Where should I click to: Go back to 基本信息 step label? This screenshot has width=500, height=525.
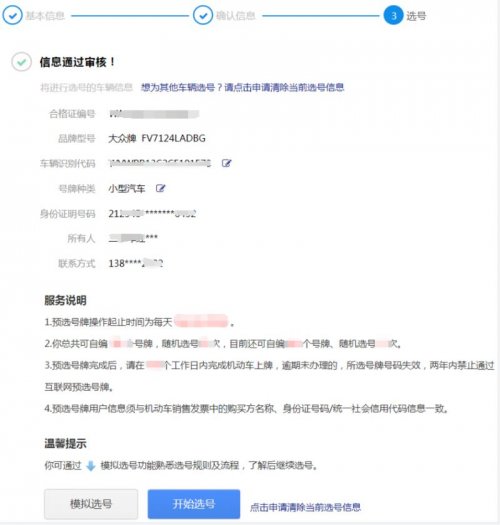(x=45, y=16)
